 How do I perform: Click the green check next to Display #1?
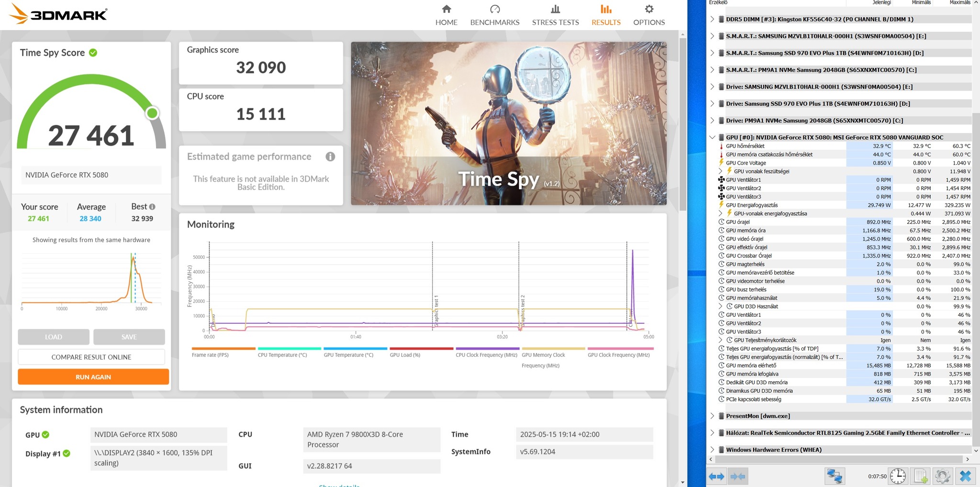67,453
